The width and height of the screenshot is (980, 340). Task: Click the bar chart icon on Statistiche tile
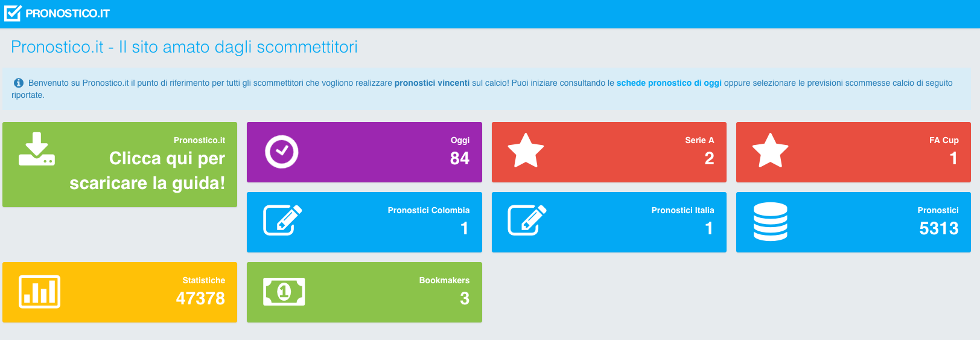(40, 292)
